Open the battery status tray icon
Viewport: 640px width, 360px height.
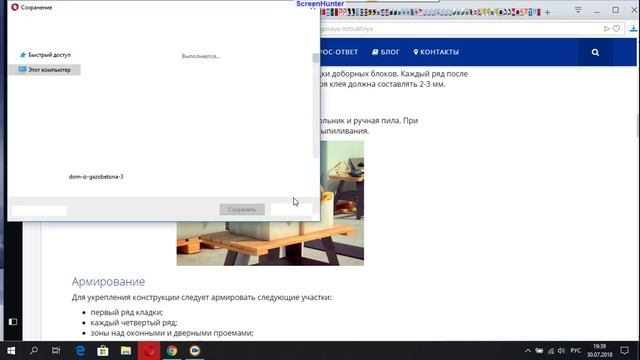coord(539,351)
